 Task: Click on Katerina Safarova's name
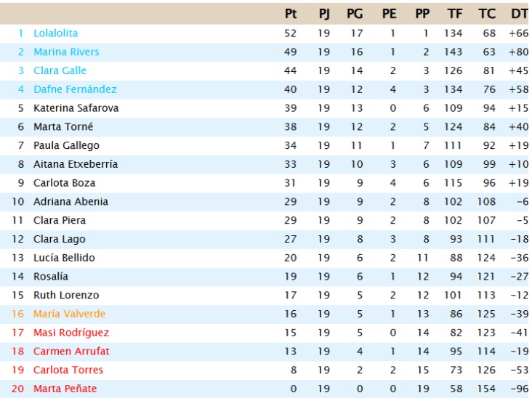tap(76, 108)
